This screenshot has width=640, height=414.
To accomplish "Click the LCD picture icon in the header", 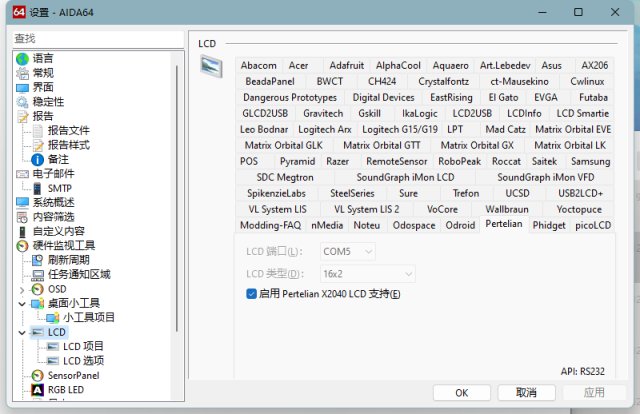I will coord(211,67).
